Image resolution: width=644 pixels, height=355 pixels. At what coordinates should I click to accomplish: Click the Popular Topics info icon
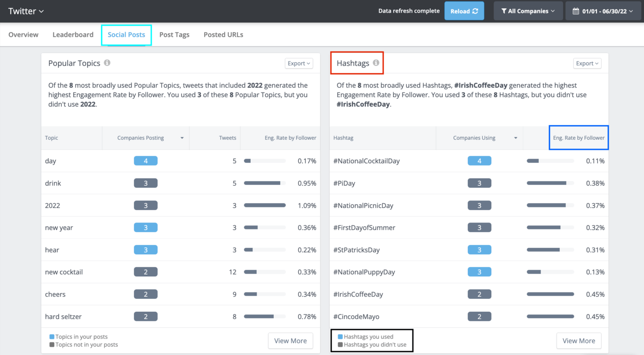[x=107, y=63]
